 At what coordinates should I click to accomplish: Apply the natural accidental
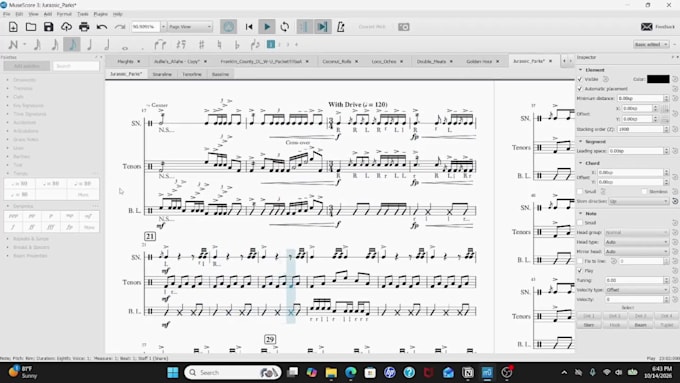[219, 44]
